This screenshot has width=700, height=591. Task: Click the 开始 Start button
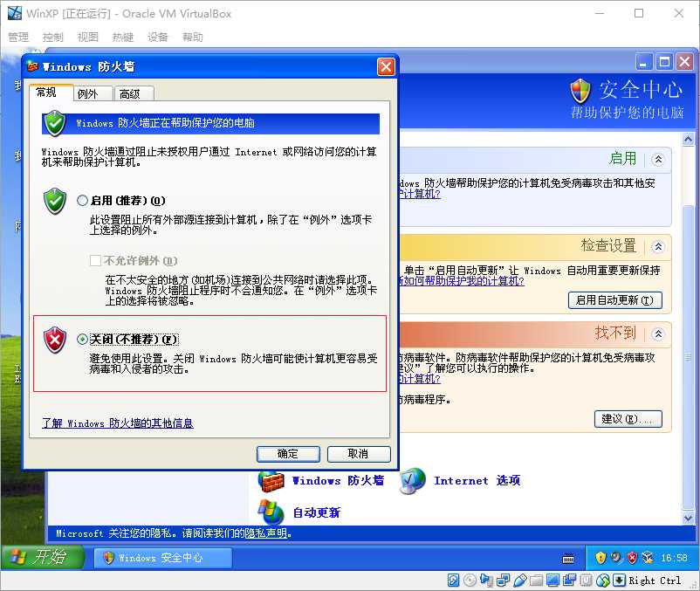[x=43, y=557]
